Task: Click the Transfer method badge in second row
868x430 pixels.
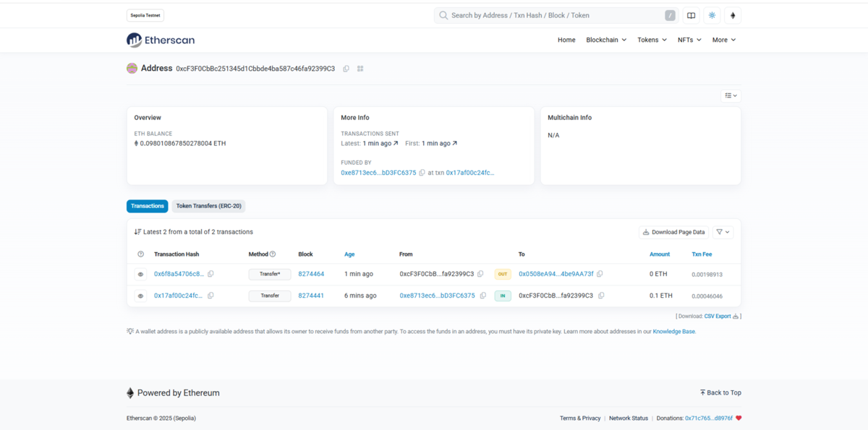Action: (270, 296)
